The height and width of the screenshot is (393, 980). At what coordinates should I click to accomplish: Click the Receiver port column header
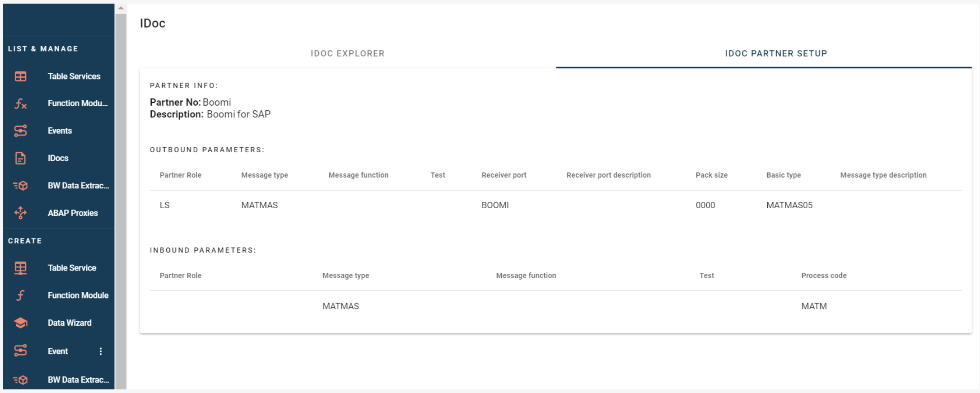tap(504, 175)
